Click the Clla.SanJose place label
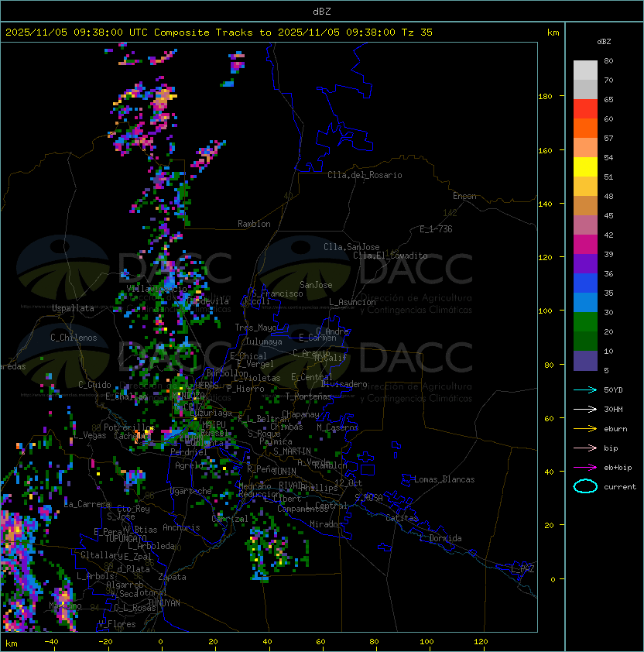Viewport: 644px width, 652px height. (351, 247)
